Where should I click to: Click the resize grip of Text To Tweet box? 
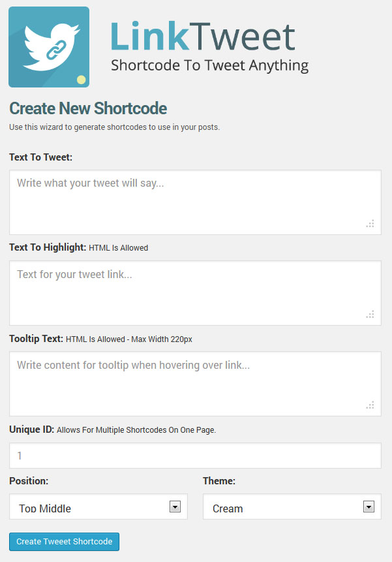click(370, 224)
